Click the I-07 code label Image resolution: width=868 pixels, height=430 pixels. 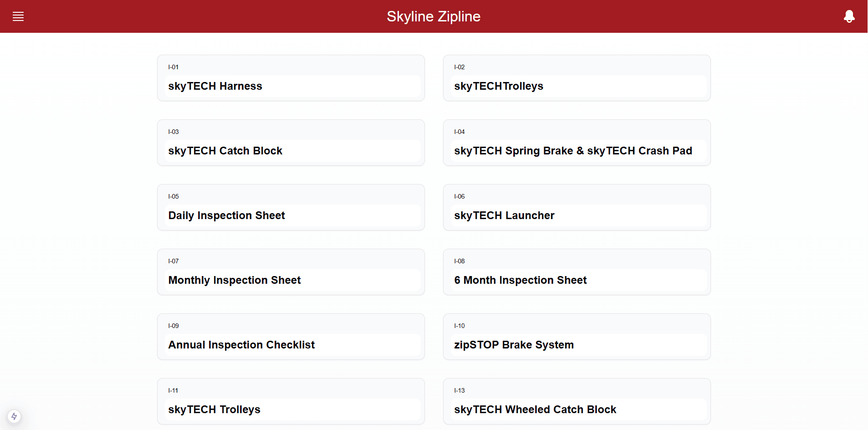[x=174, y=261]
